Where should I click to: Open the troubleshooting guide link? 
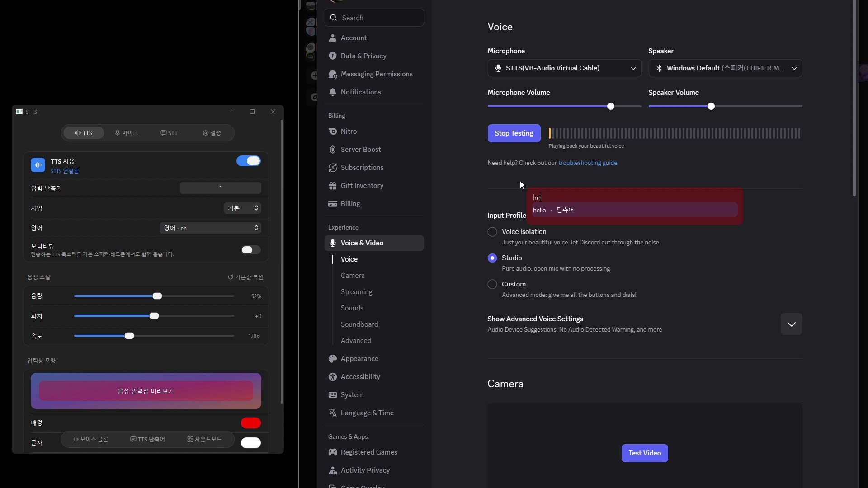(588, 163)
